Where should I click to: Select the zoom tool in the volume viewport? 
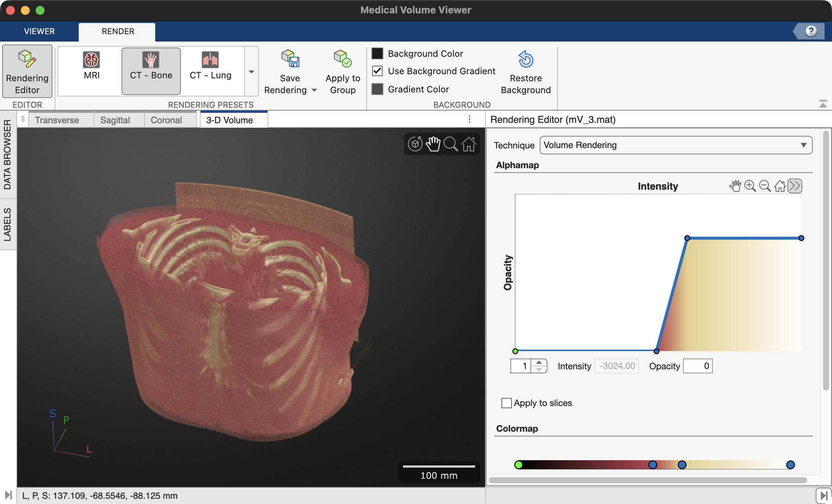point(451,144)
